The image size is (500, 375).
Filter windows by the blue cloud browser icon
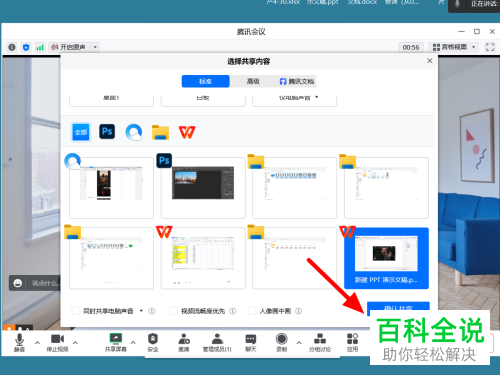click(134, 132)
